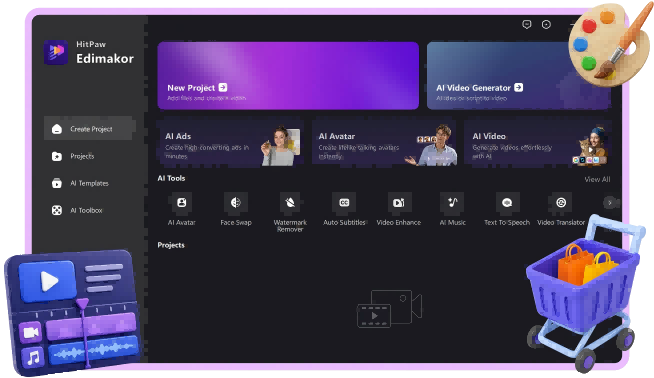The image size is (654, 378).
Task: Click the Create Project home icon
Action: [57, 129]
